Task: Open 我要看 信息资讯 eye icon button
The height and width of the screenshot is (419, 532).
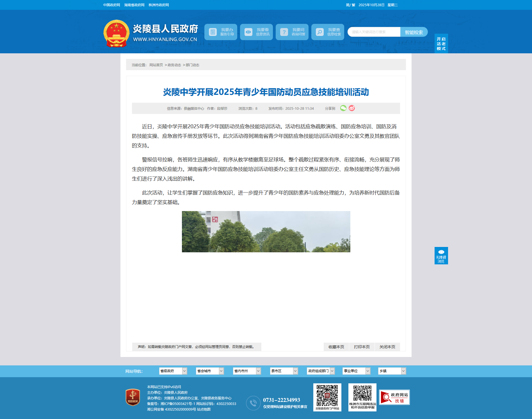Action: [256, 32]
